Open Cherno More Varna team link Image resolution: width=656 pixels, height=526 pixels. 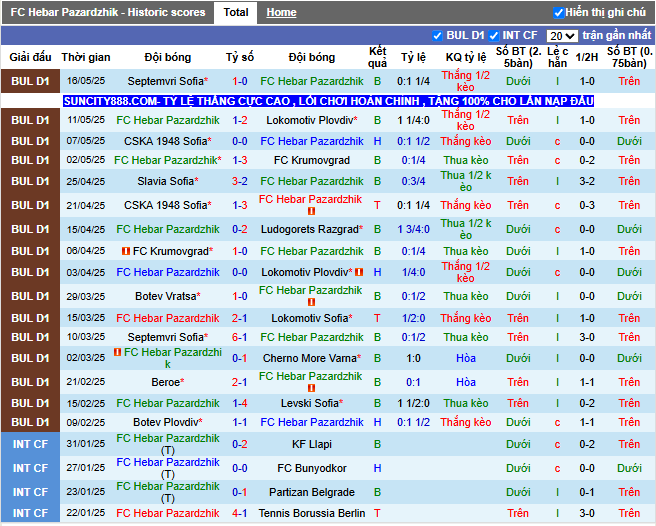[312, 358]
